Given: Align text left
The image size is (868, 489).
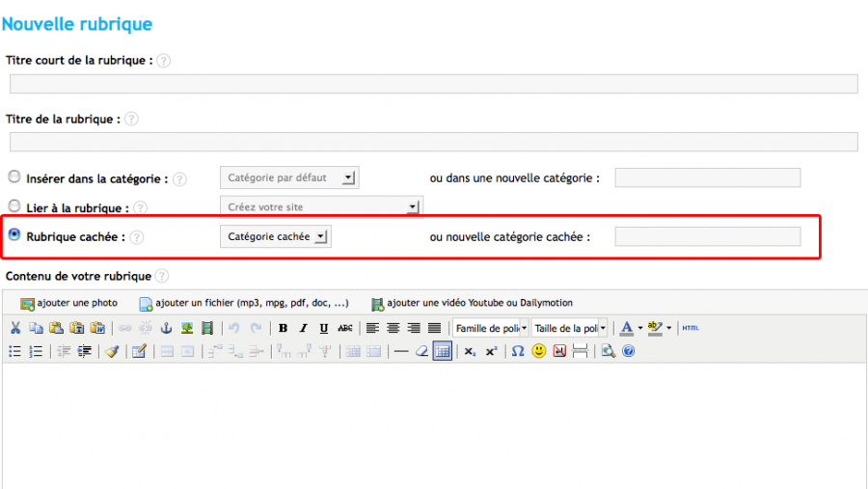Looking at the screenshot, I should [372, 328].
